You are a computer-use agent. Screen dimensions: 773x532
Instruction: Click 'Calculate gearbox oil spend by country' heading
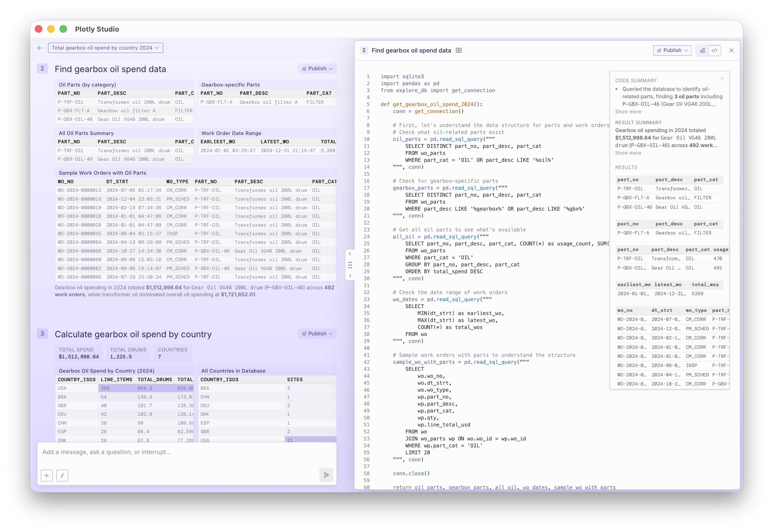(x=133, y=334)
